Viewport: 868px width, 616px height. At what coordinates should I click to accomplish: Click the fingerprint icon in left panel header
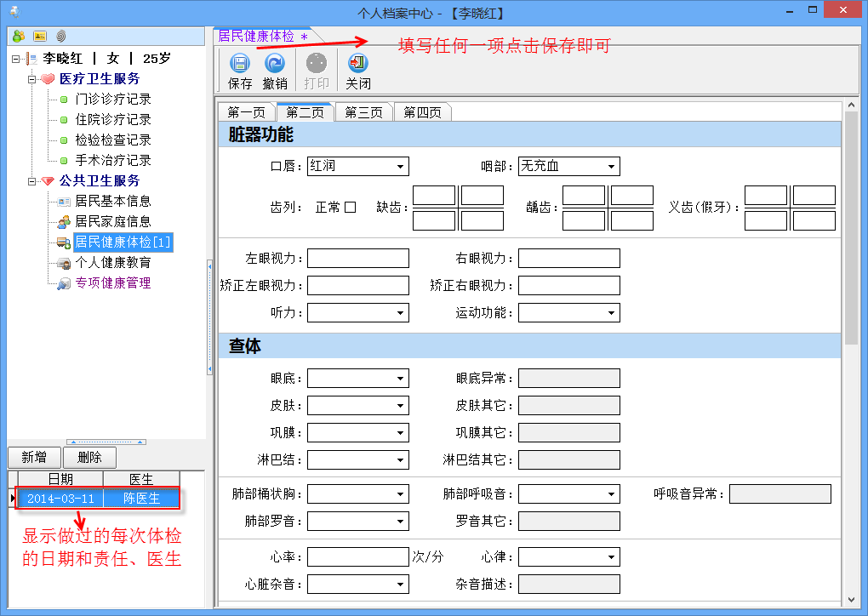[60, 37]
